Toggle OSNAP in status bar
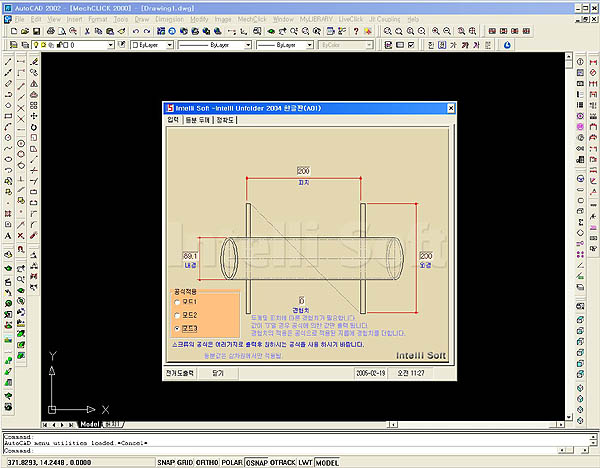 pyautogui.click(x=257, y=462)
